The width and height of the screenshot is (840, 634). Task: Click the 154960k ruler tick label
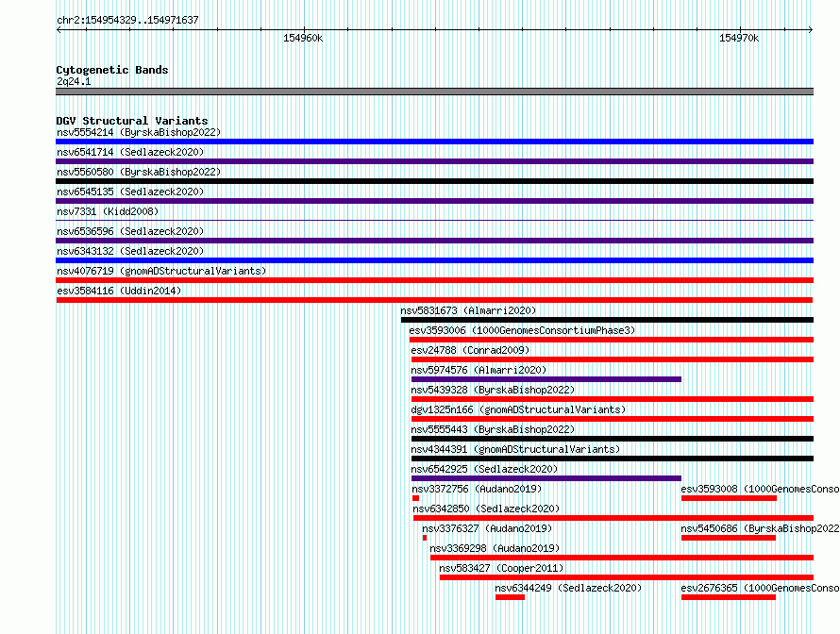click(x=303, y=38)
